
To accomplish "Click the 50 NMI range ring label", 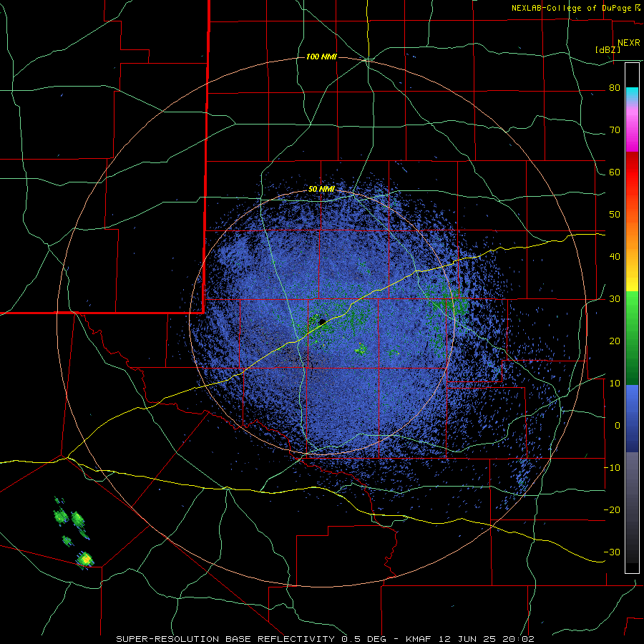I will coord(321,190).
